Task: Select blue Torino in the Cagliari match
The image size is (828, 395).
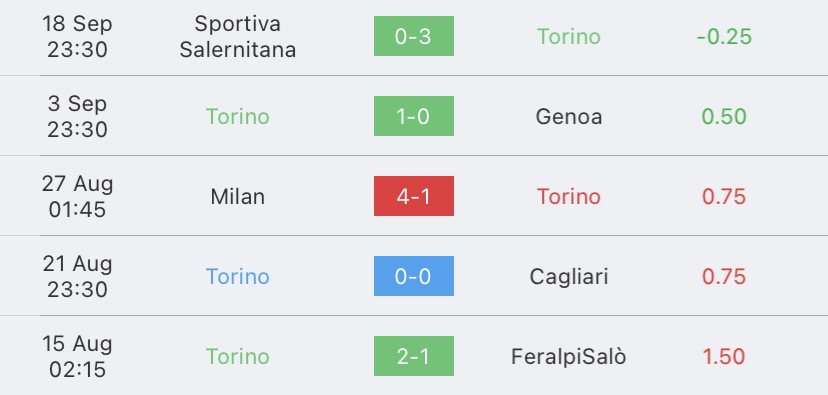Action: [x=238, y=277]
